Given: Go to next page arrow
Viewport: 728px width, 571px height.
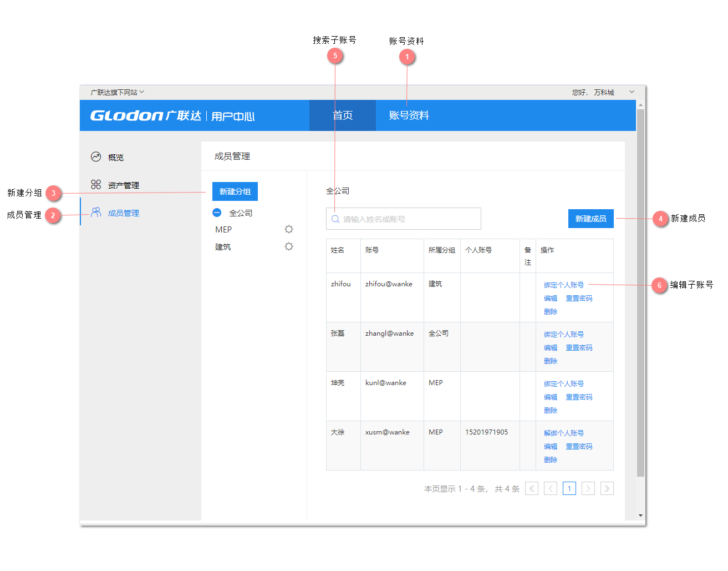Looking at the screenshot, I should 588,488.
